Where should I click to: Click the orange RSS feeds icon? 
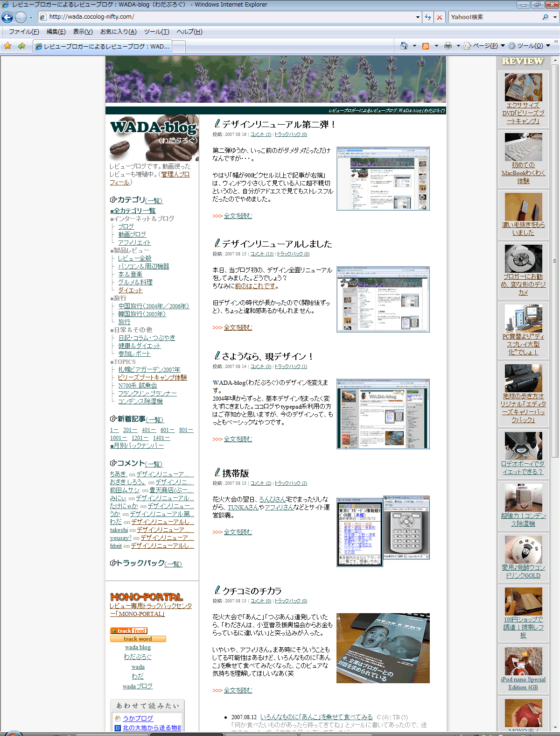[x=425, y=46]
